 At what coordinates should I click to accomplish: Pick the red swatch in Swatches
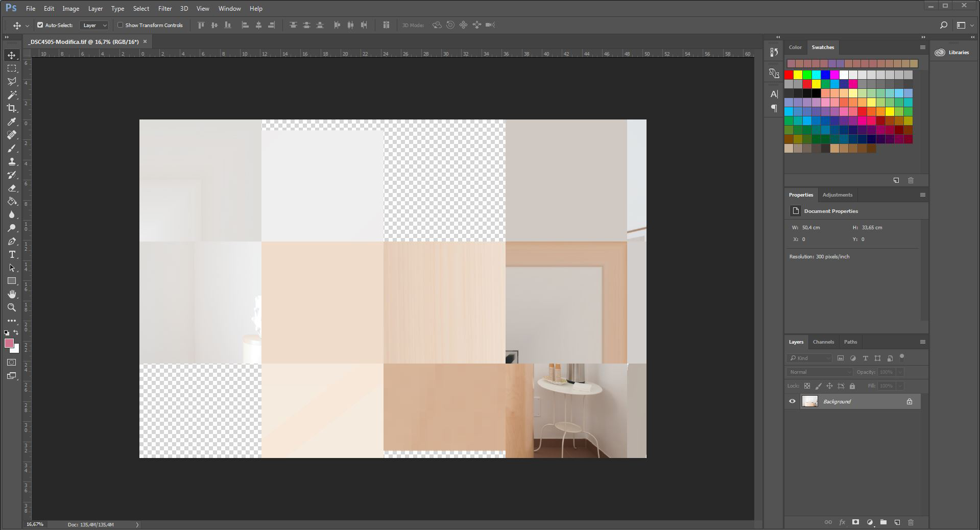pos(789,75)
